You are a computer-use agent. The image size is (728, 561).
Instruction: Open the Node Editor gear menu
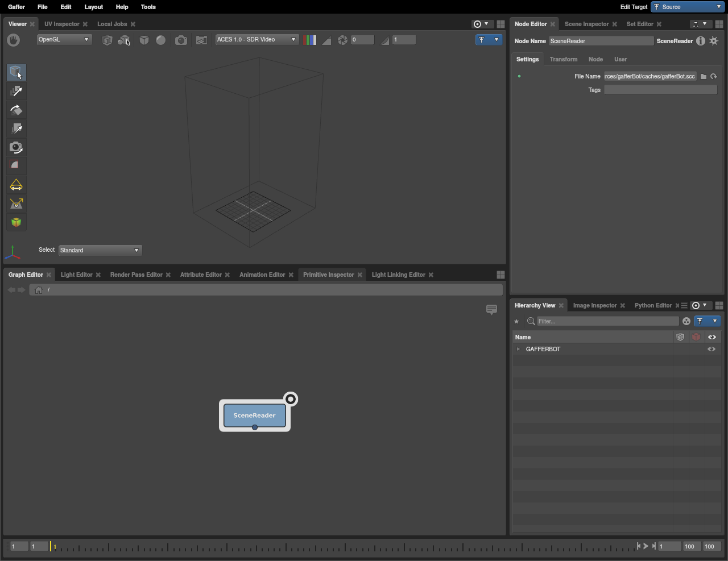tap(714, 41)
